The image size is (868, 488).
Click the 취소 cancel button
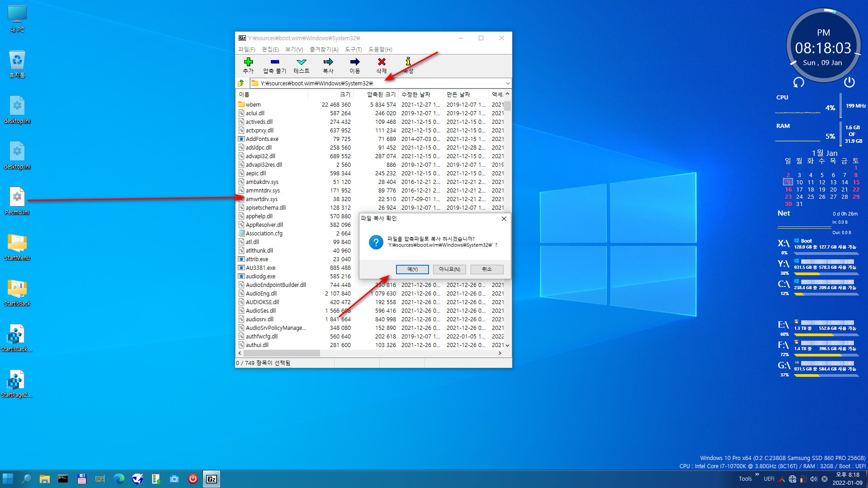(487, 269)
